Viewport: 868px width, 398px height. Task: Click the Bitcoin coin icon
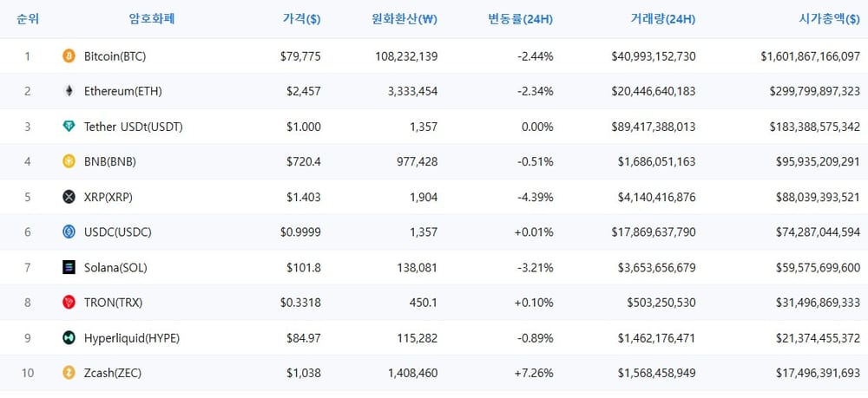point(69,55)
